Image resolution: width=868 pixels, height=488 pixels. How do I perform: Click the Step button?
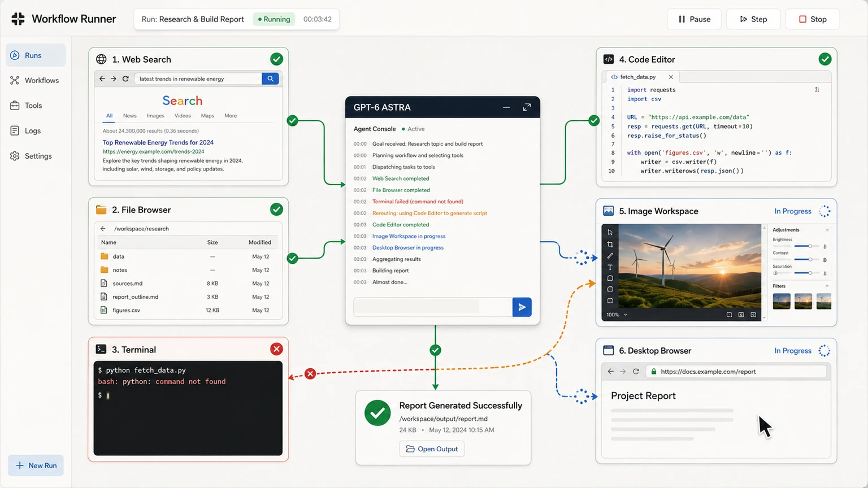753,19
